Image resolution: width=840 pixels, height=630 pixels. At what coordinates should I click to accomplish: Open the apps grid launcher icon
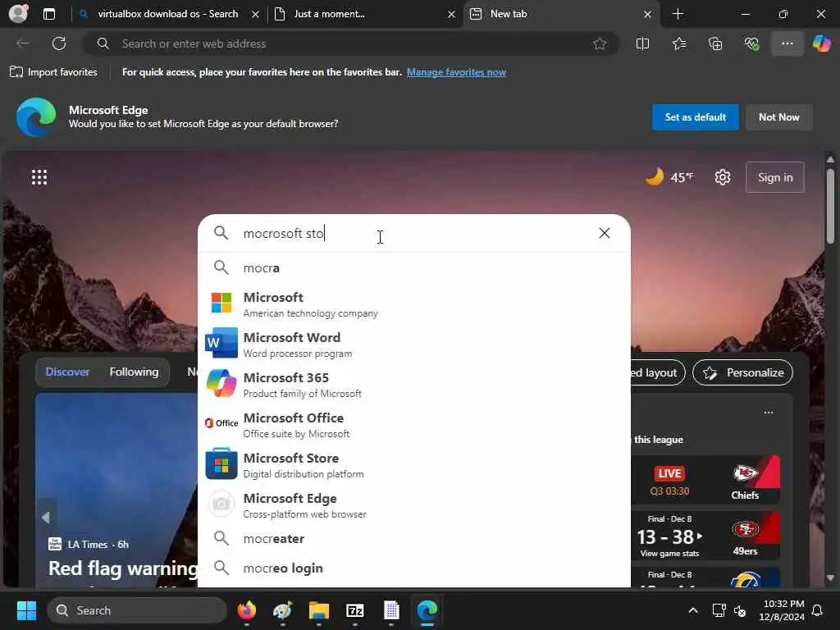point(39,177)
